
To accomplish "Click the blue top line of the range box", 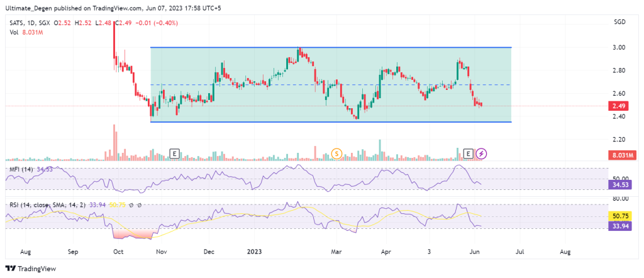I will point(331,48).
